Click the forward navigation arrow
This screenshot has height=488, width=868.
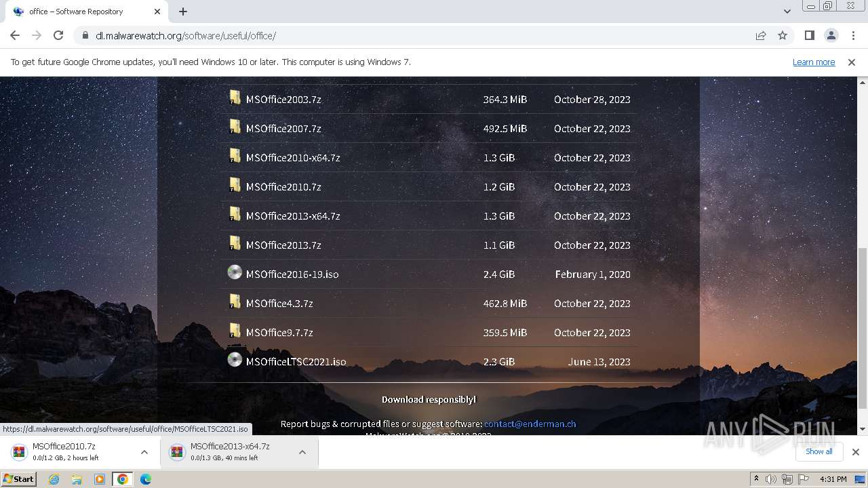click(x=37, y=35)
